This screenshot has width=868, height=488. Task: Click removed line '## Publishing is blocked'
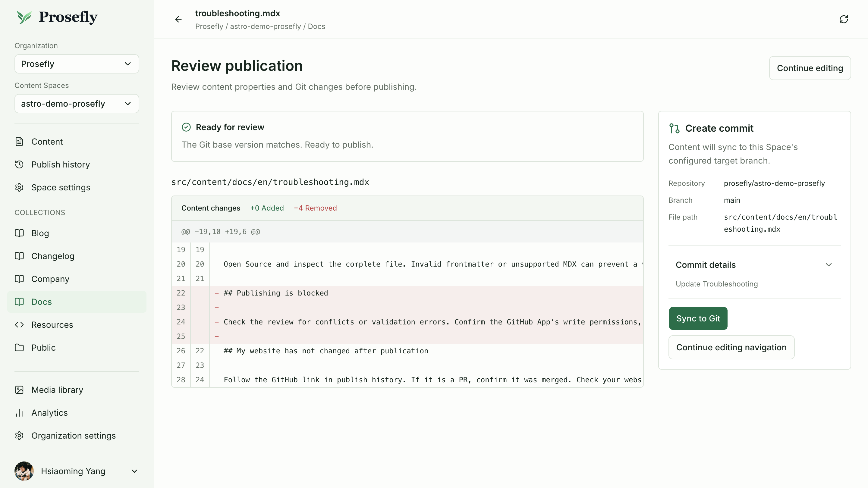click(x=407, y=293)
